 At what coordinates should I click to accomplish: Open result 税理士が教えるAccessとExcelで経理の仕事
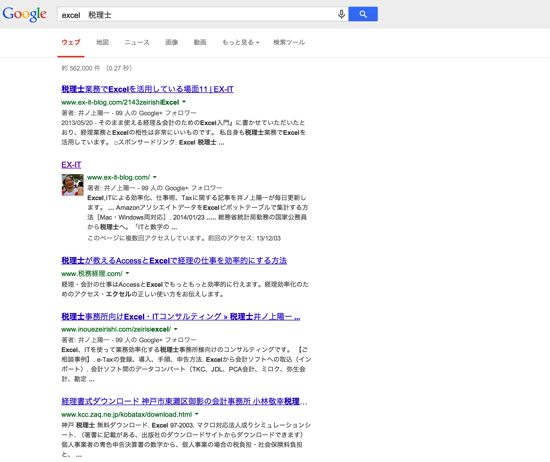tap(174, 261)
